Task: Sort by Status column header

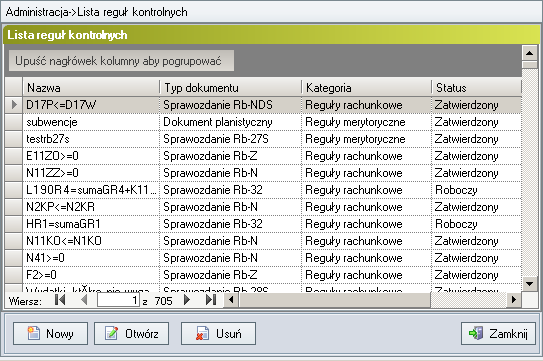Action: click(x=477, y=88)
